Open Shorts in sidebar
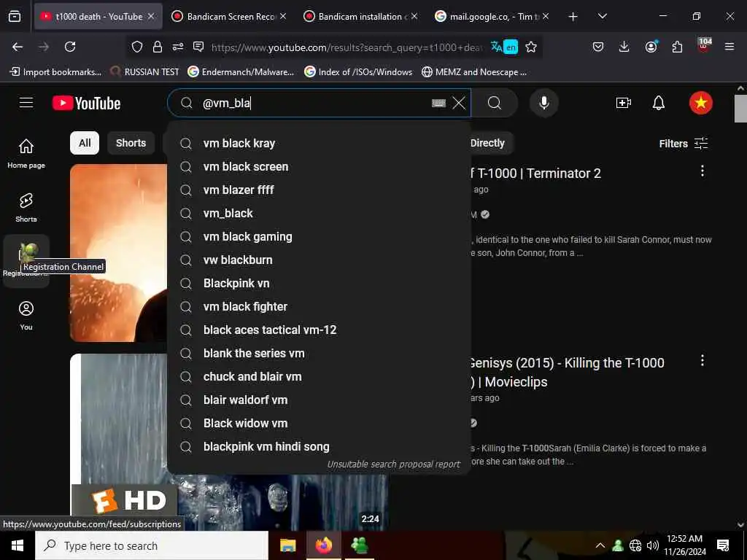The image size is (747, 560). click(26, 208)
